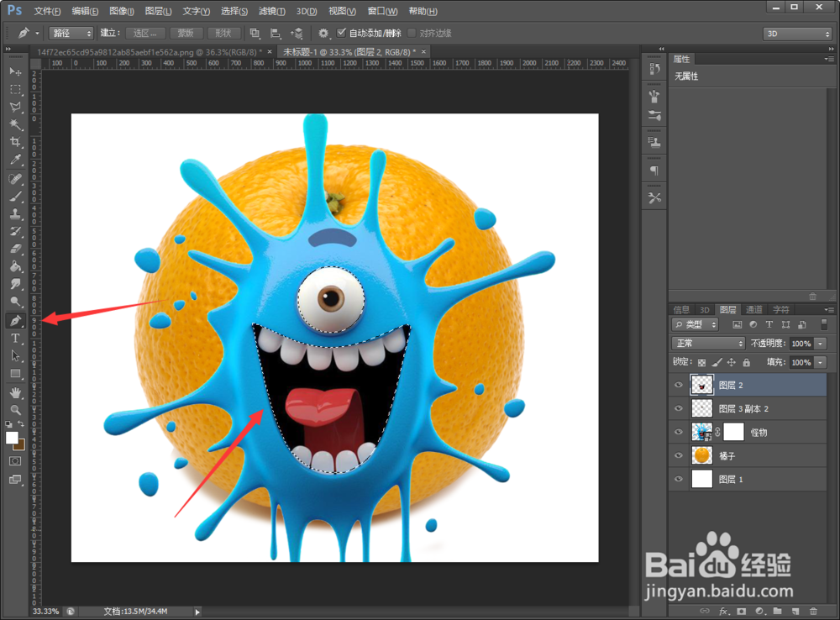Toggle visibility of the 怪物 layer
This screenshot has width=840, height=620.
(679, 432)
